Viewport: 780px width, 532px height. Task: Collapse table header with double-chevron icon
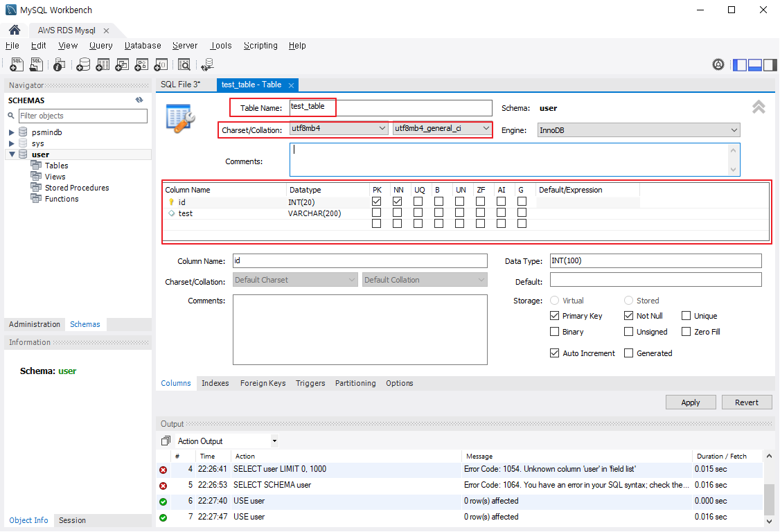[x=759, y=107]
